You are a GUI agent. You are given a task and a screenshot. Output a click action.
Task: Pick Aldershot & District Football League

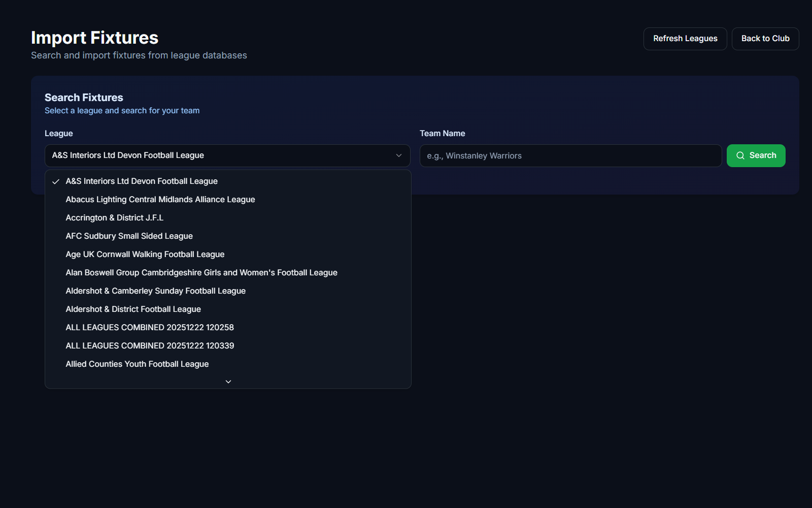point(133,309)
